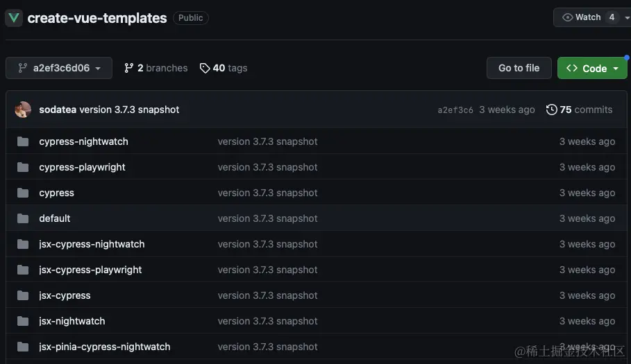631x364 pixels.
Task: Open commit hash a2ef3c6 link
Action: coord(455,110)
